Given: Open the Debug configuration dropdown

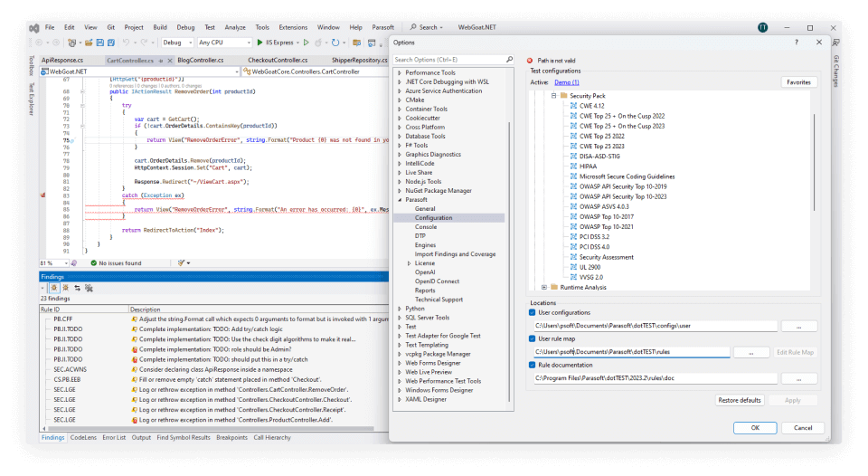Looking at the screenshot, I should [x=177, y=43].
